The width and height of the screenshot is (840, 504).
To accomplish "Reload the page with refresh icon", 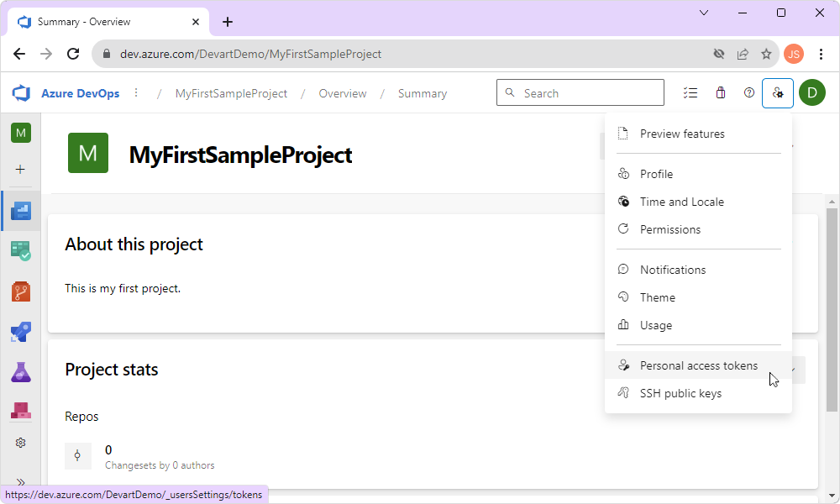I will (73, 54).
